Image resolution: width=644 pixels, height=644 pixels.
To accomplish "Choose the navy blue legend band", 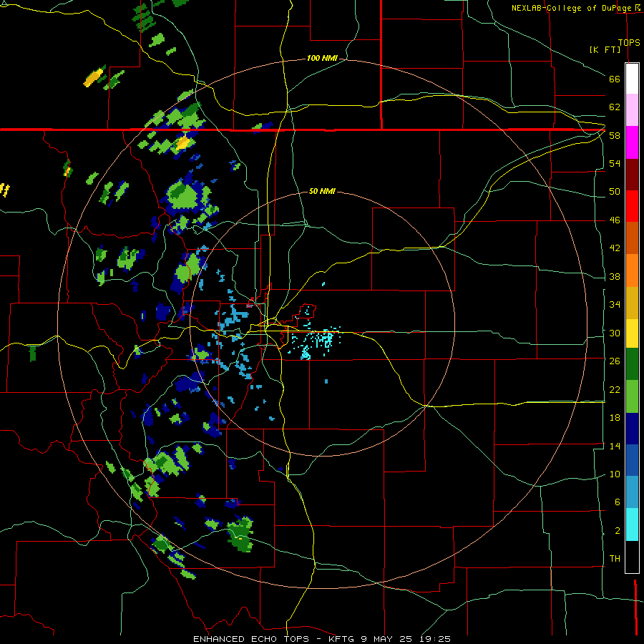I will pos(632,429).
